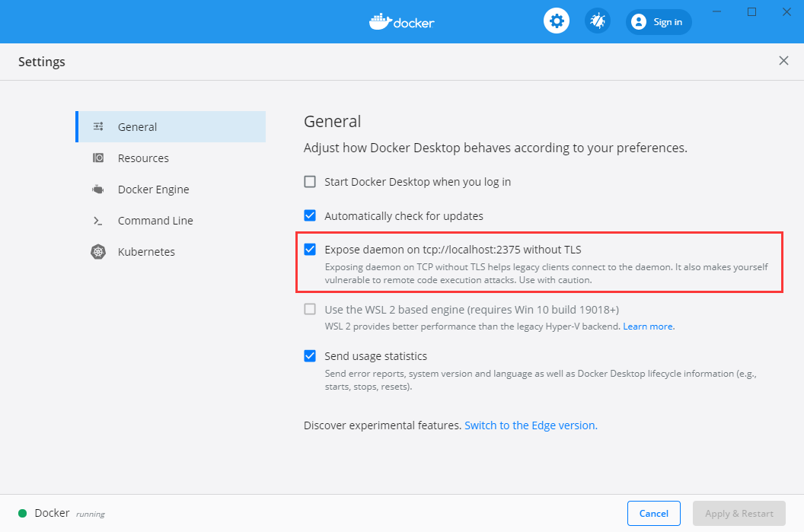Uncheck Automatically check for updates
Viewport: 804px width, 532px height.
click(x=310, y=216)
